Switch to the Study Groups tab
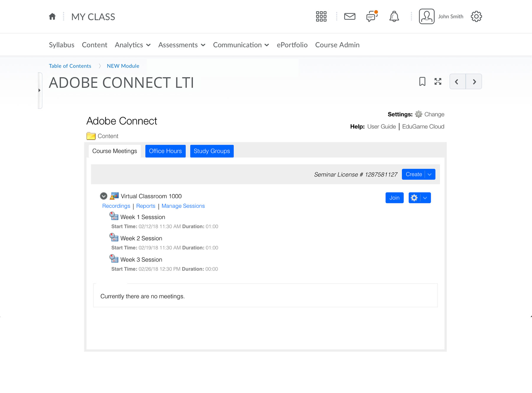Screen dimensions: 532x393 [x=212, y=151]
